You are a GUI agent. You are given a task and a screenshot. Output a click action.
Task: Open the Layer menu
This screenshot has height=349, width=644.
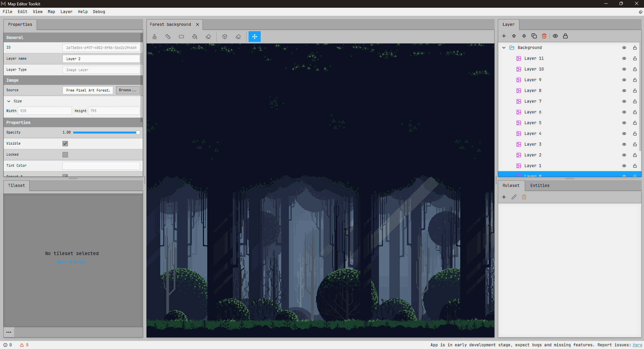(x=67, y=12)
